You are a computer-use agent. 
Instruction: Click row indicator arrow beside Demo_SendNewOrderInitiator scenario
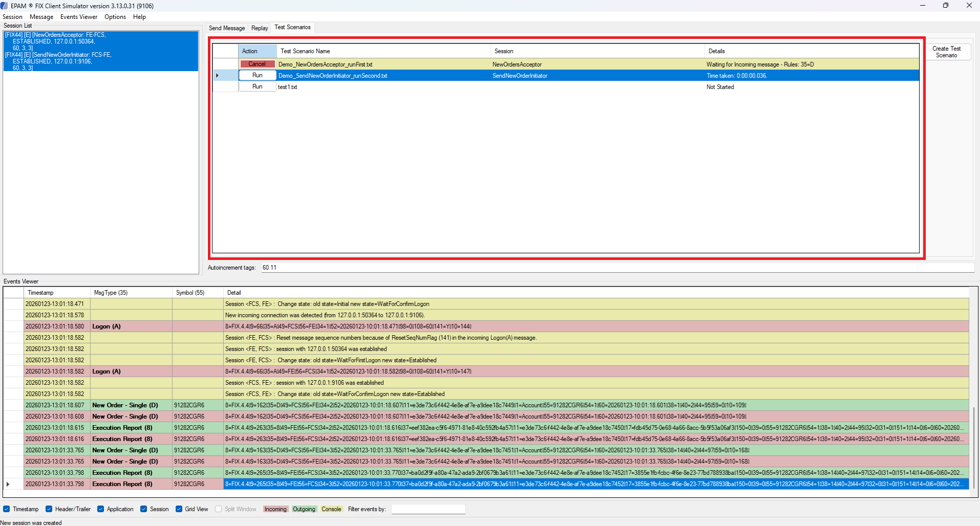click(x=217, y=76)
